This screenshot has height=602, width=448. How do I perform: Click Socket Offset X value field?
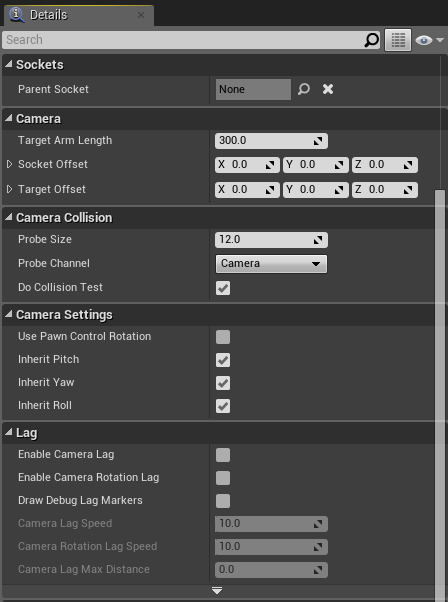click(247, 165)
